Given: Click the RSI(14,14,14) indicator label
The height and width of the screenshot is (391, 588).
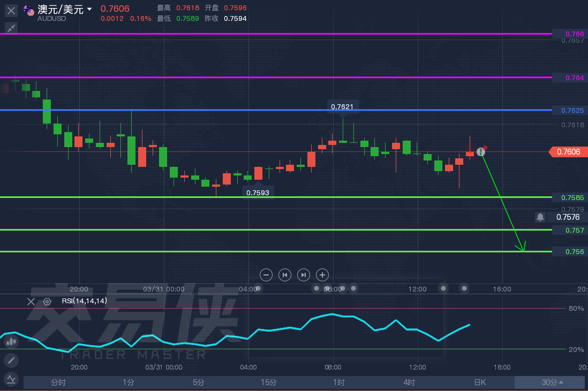Looking at the screenshot, I should pyautogui.click(x=85, y=301).
